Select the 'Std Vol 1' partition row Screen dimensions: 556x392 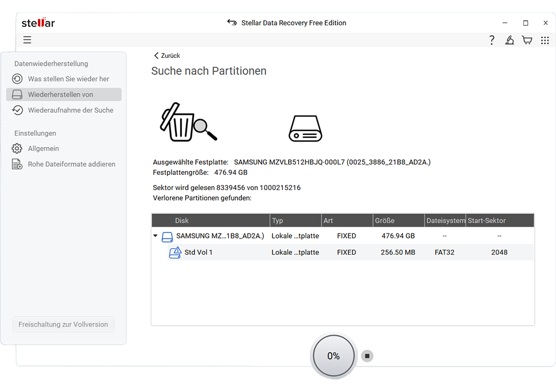click(x=351, y=253)
